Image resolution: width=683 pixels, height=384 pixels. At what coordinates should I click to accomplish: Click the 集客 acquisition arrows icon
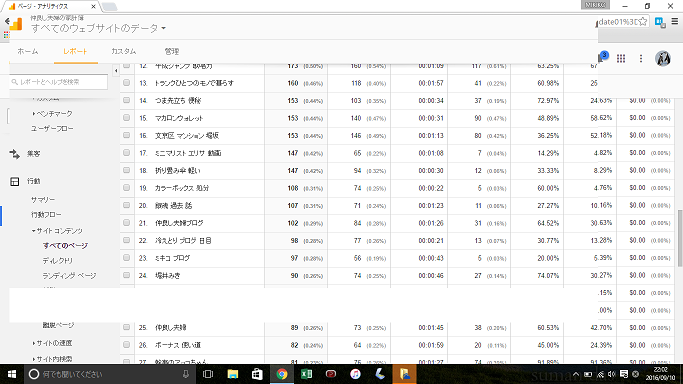tap(14, 154)
